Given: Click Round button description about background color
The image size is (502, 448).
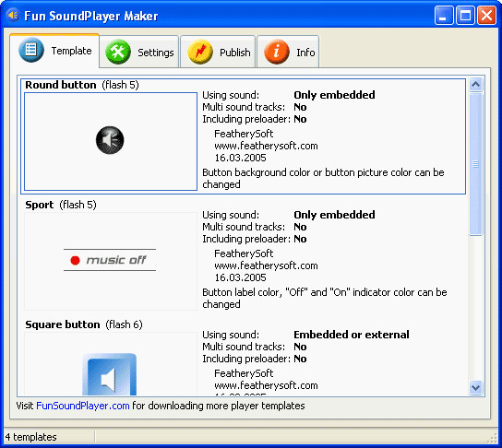Looking at the screenshot, I should coord(323,179).
